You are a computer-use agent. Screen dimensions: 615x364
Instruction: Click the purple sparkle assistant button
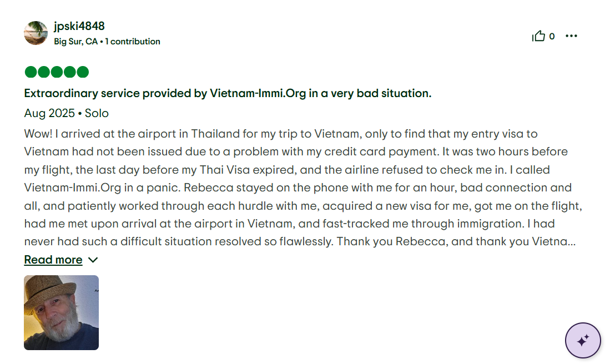(x=583, y=340)
